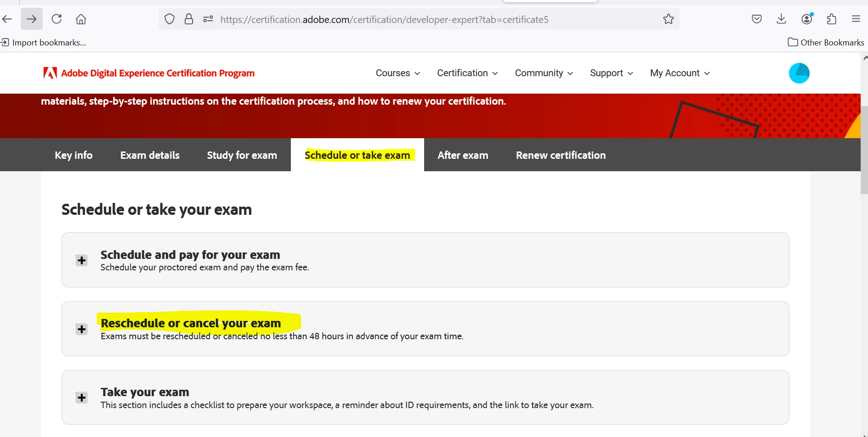
Task: Open the browser home page
Action: (x=81, y=19)
